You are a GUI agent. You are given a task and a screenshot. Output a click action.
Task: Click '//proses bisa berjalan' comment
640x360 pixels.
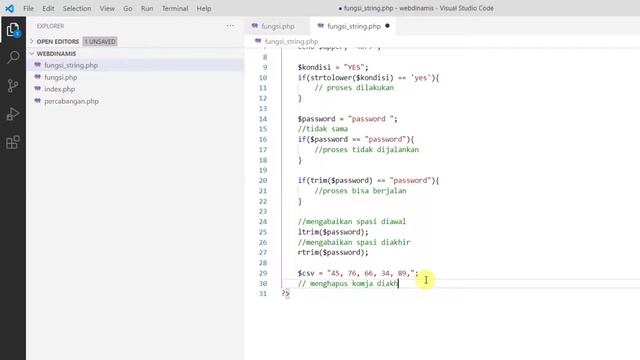pyautogui.click(x=360, y=191)
